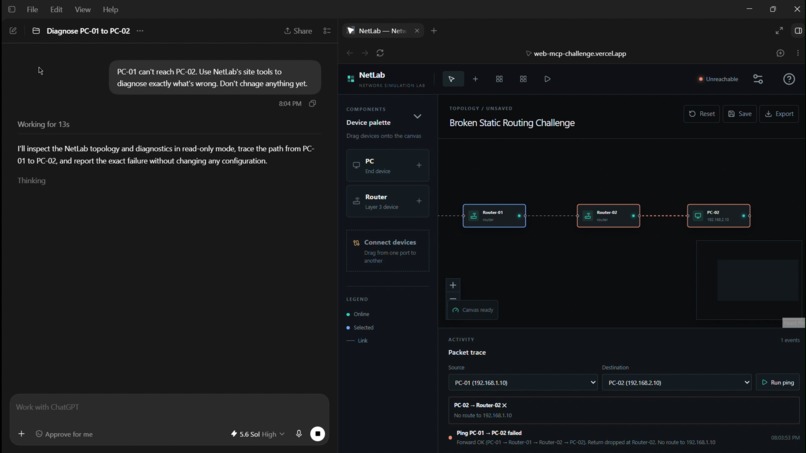Click the Connect devices card
This screenshot has width=806, height=453.
pyautogui.click(x=388, y=251)
